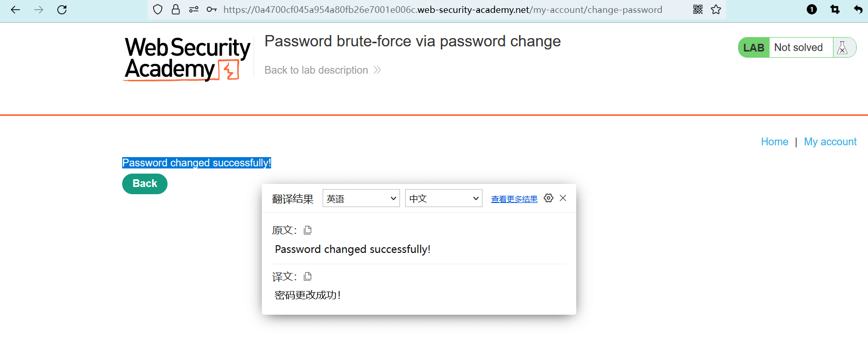This screenshot has width=868, height=341.
Task: Click the URL address bar field
Action: (442, 10)
